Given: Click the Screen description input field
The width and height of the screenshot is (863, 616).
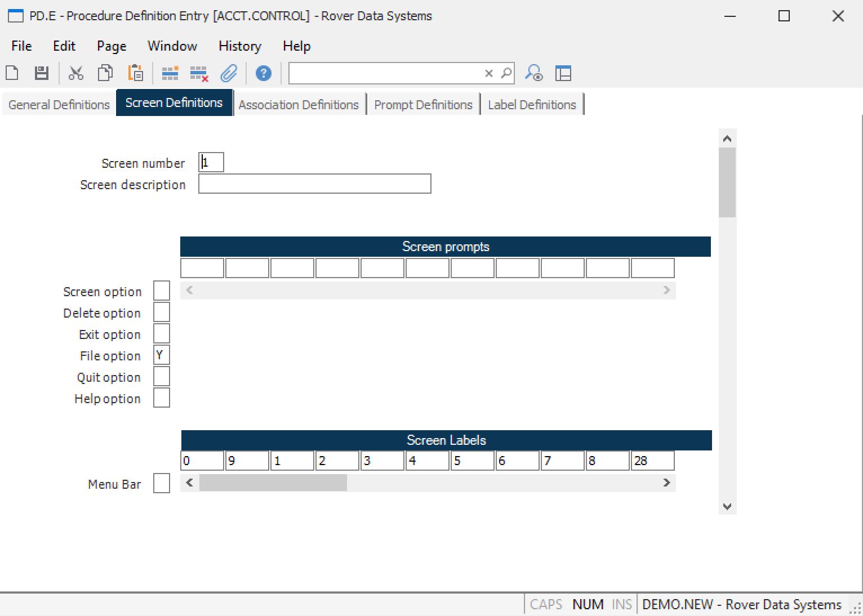Looking at the screenshot, I should (314, 184).
